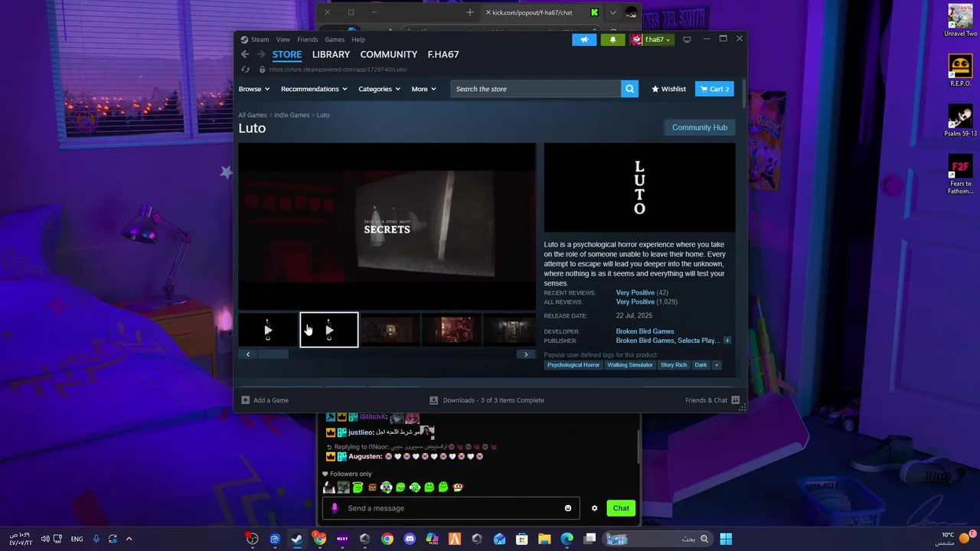This screenshot has width=980, height=551.
Task: Click the Steam back navigation arrow
Action: (245, 54)
